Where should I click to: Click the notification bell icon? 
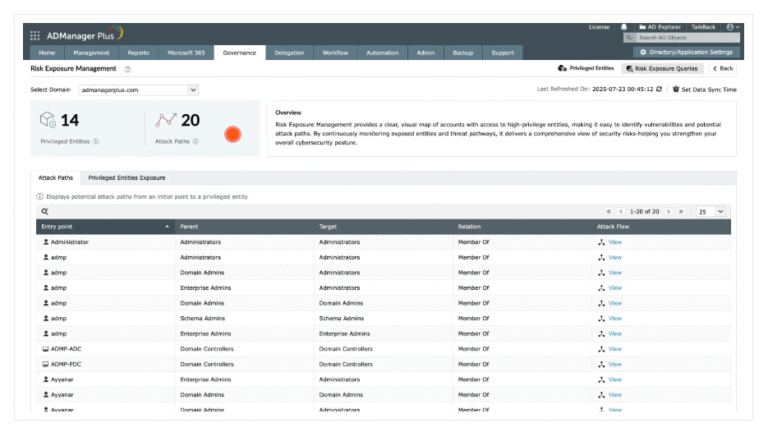(624, 27)
